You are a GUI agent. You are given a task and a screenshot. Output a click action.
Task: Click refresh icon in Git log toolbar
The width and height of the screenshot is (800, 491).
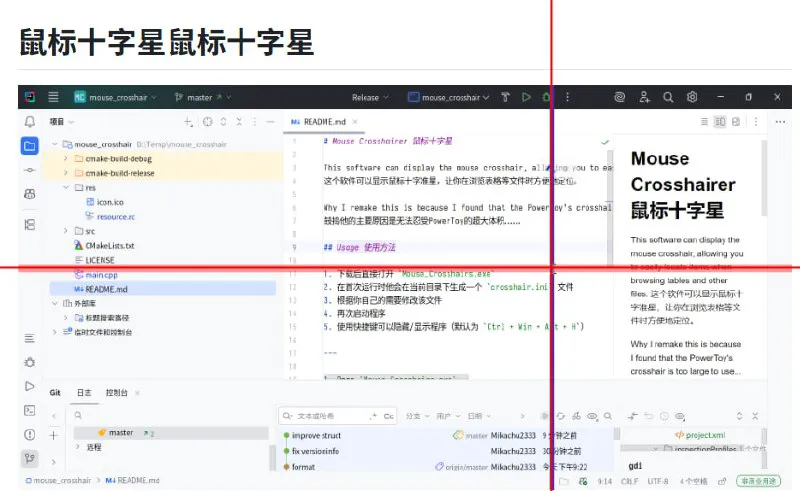pos(561,416)
